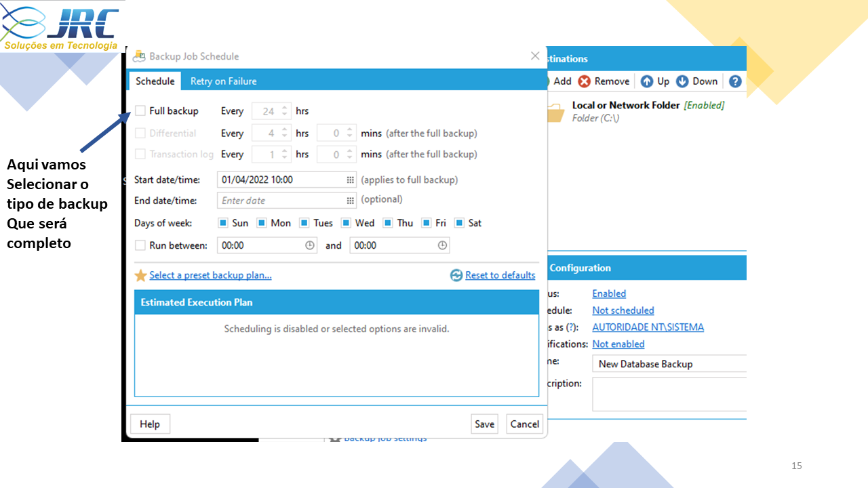Image resolution: width=868 pixels, height=488 pixels.
Task: Adjust Differential hours stepper
Action: [x=285, y=134]
